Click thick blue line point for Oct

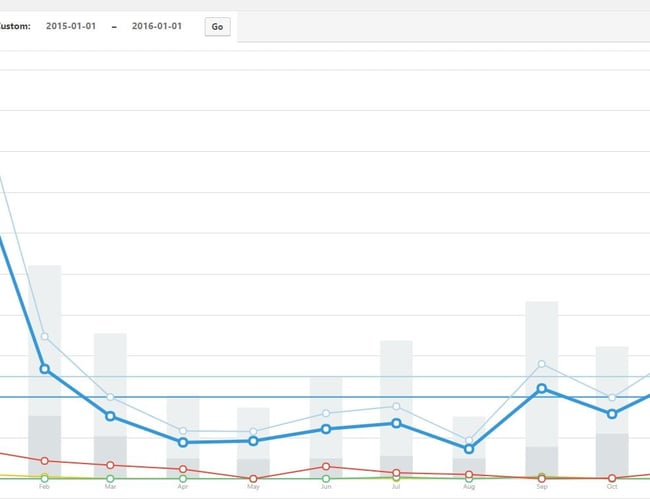(612, 413)
